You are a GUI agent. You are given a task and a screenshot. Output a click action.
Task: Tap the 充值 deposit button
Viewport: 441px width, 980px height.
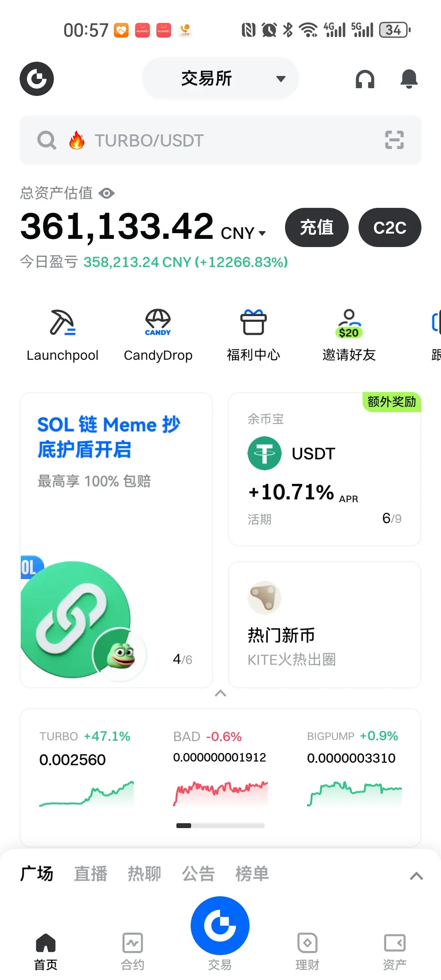(x=317, y=227)
